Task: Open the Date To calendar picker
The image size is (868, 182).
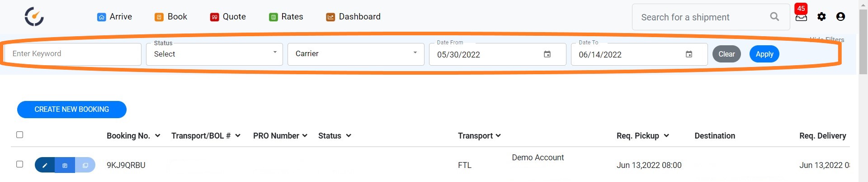Action: [689, 54]
